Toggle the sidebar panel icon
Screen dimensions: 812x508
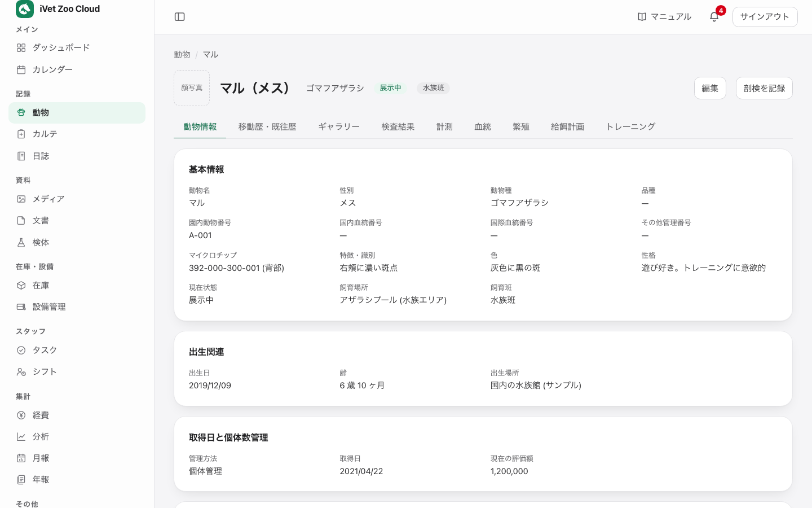[x=180, y=17]
